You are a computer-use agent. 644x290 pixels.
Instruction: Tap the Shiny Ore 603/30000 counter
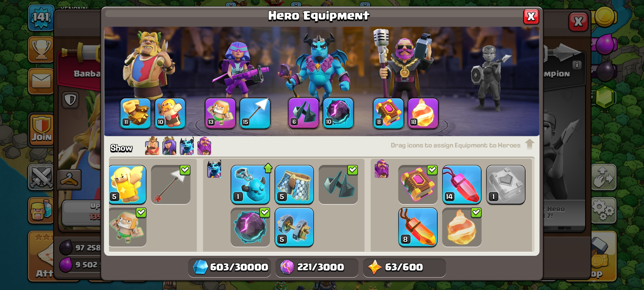click(229, 267)
